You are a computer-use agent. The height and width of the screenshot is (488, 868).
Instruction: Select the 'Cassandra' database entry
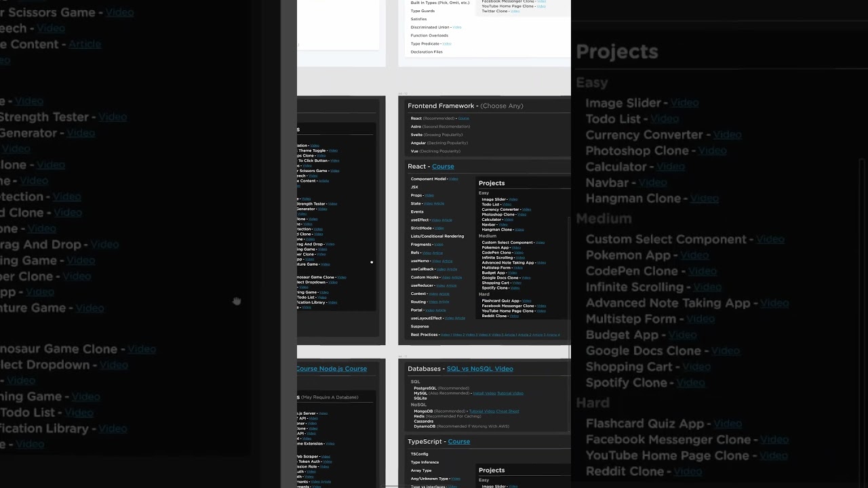424,422
